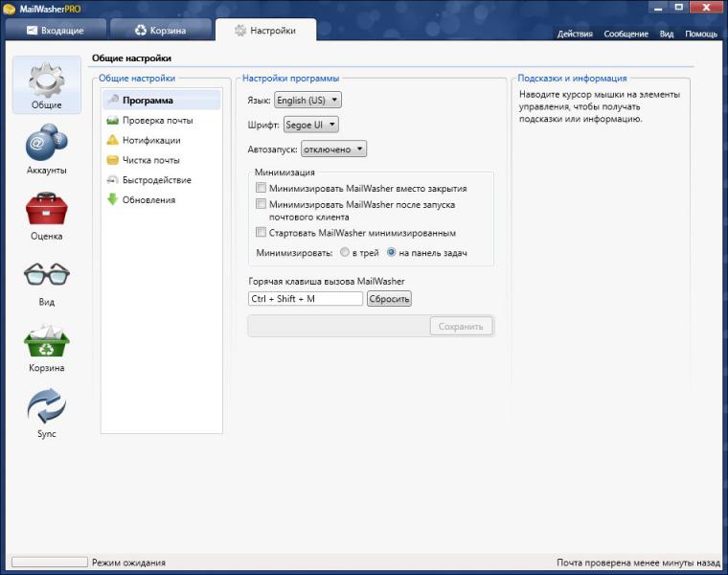Open the Действия menu
This screenshot has height=575, width=728.
[x=575, y=34]
